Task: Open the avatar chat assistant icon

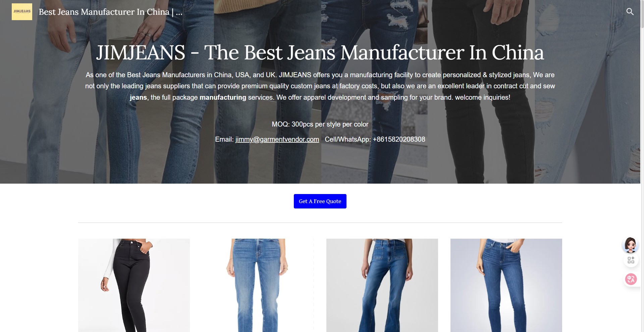Action: click(x=631, y=245)
